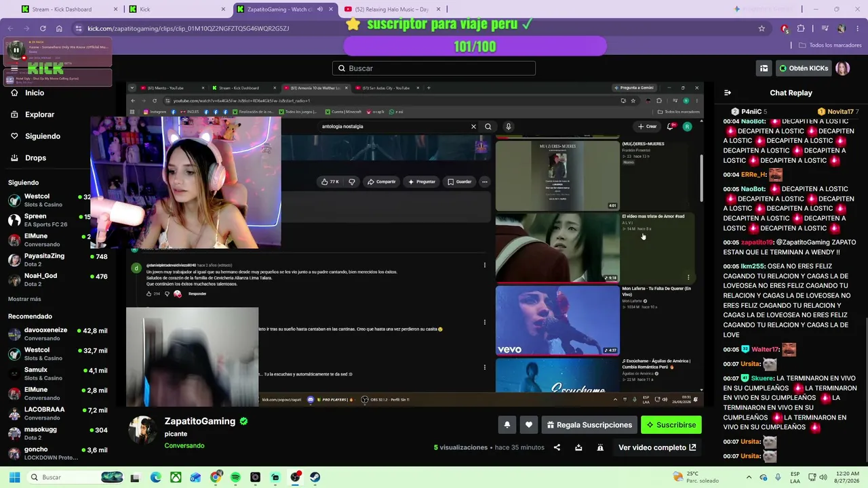The width and height of the screenshot is (868, 488).
Task: Open OBS Studio from the taskbar
Action: (295, 477)
